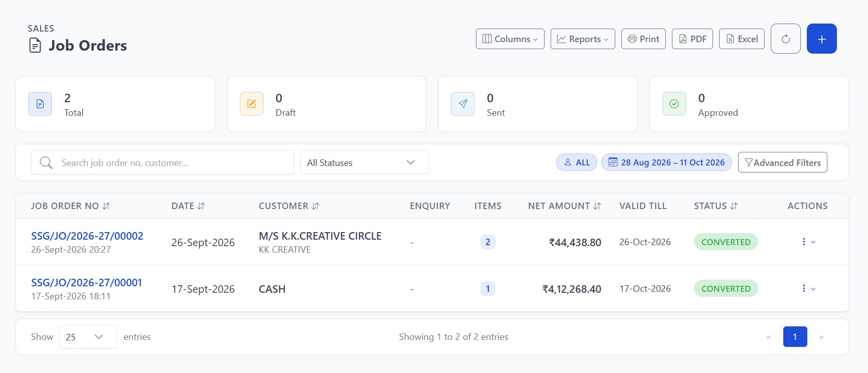868x373 pixels.
Task: Select the ALL user filter chip
Action: click(x=577, y=162)
